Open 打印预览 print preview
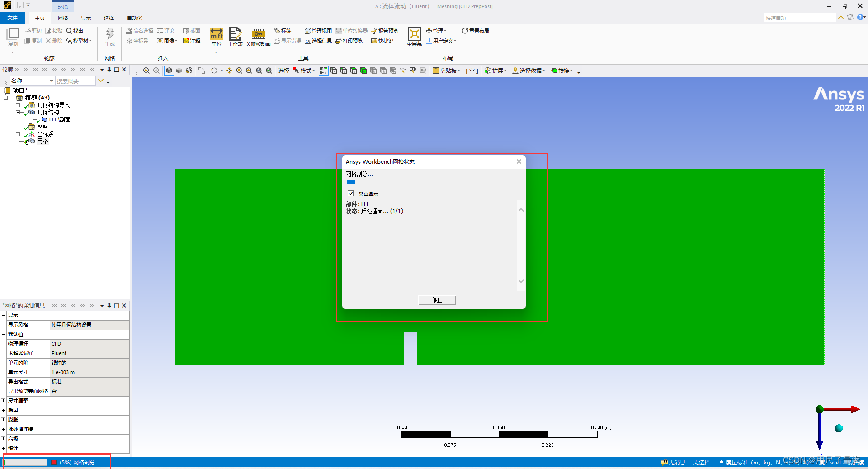The width and height of the screenshot is (868, 469). pyautogui.click(x=349, y=41)
